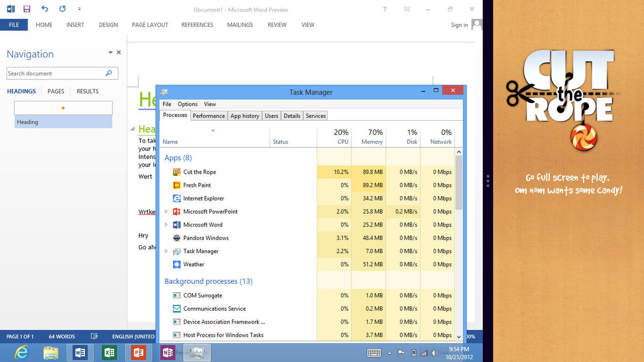
Task: Click the Undo arrow in Word's title bar
Action: [x=45, y=9]
